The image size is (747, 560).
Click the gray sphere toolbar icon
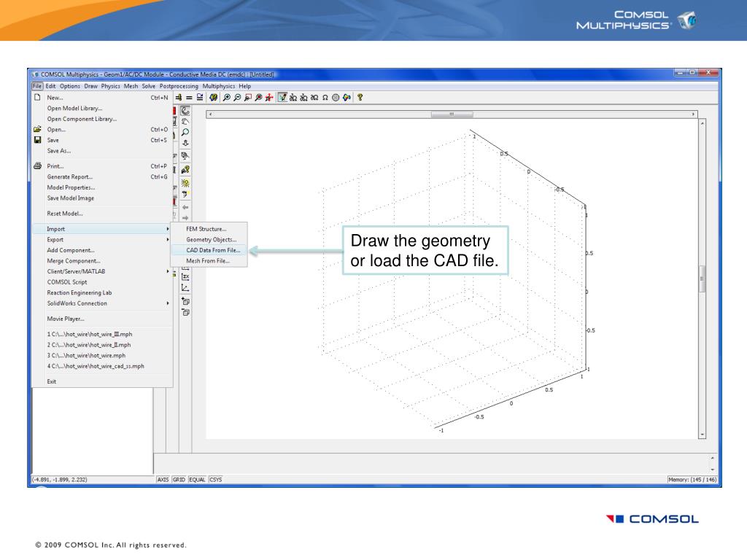coord(336,98)
